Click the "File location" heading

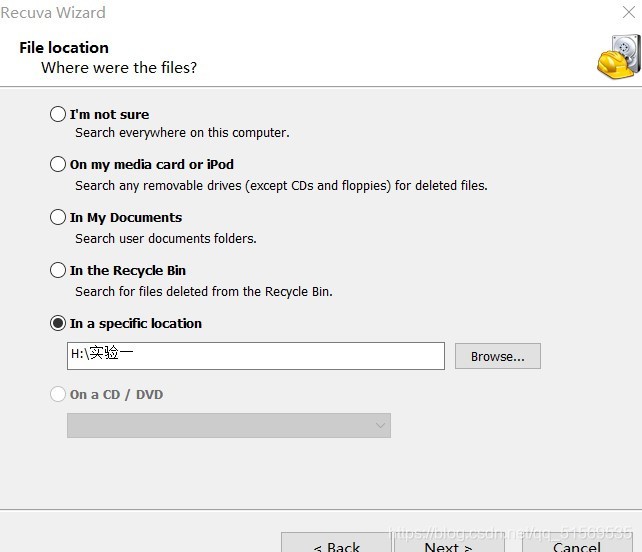64,48
